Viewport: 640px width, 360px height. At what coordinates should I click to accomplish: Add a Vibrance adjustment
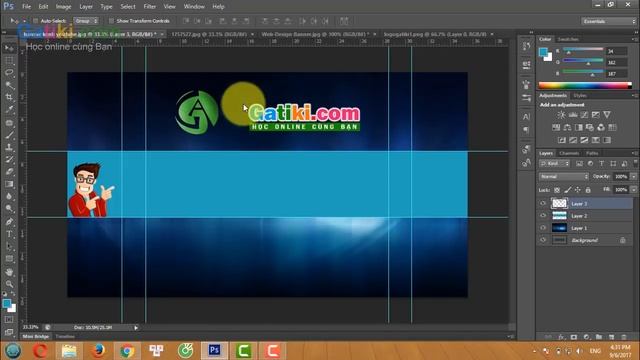tap(607, 115)
